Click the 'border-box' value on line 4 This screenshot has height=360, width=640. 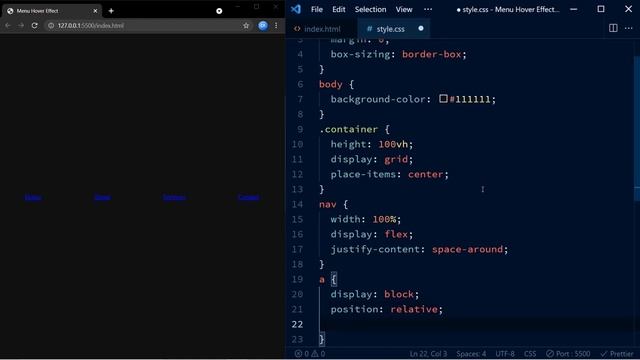tap(431, 54)
